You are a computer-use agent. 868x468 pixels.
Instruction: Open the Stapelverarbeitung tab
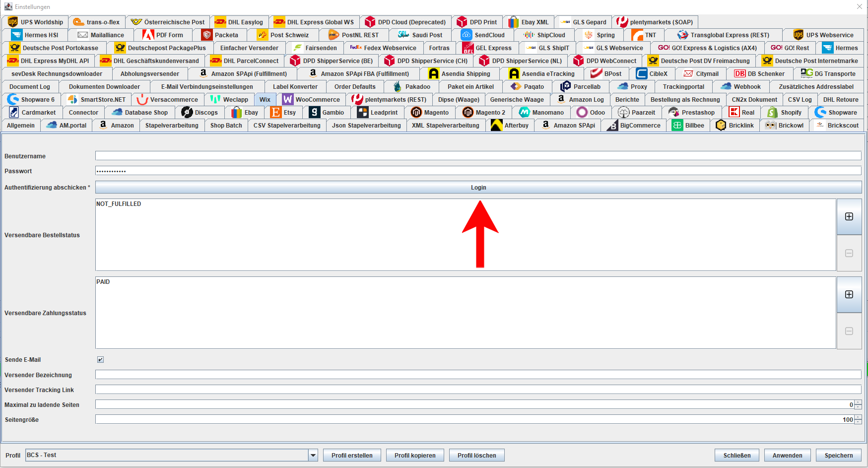[172, 125]
